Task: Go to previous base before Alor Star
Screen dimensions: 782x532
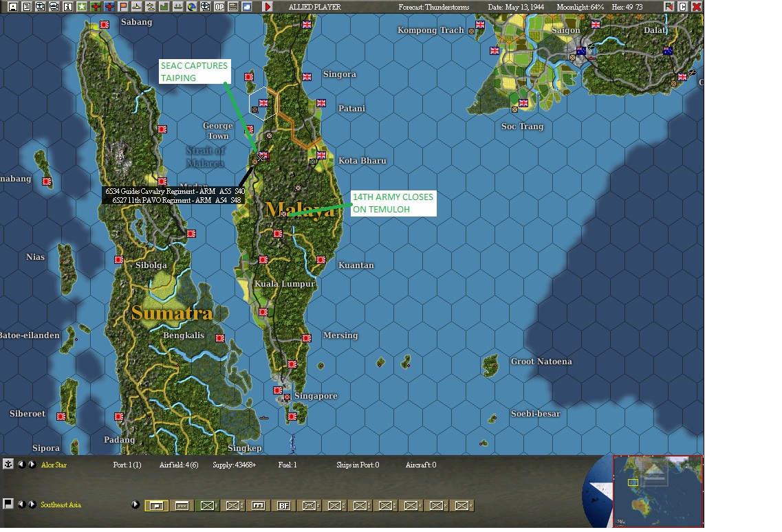Action: (x=21, y=464)
